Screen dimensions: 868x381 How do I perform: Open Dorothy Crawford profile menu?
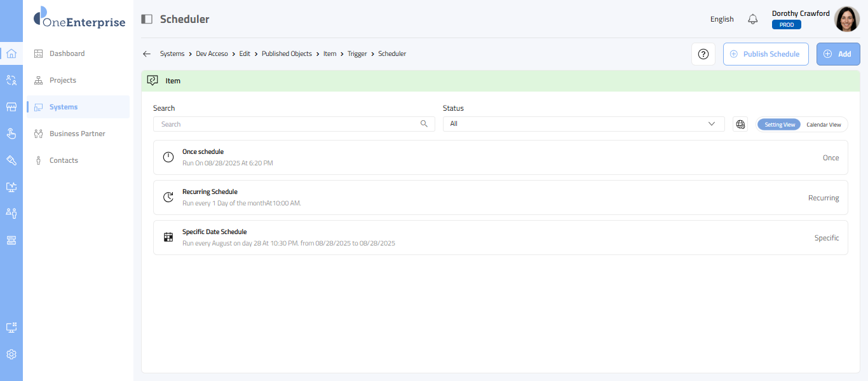click(x=846, y=19)
